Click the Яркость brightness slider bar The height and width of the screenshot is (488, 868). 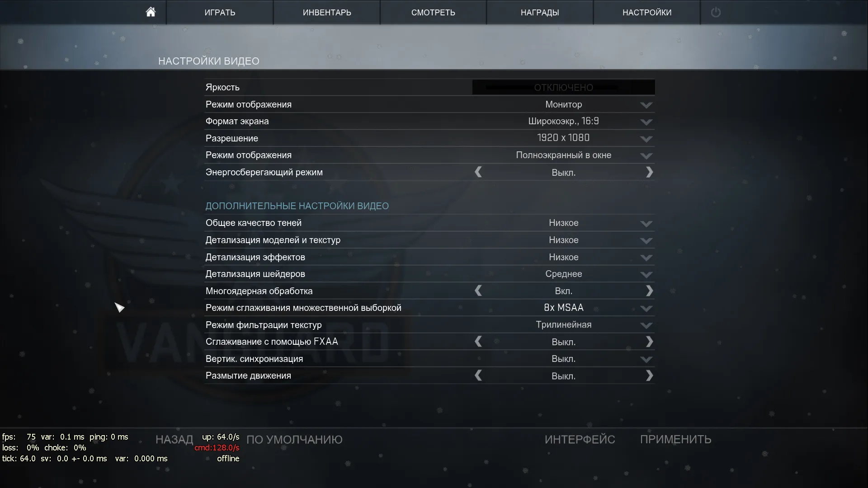coord(564,87)
